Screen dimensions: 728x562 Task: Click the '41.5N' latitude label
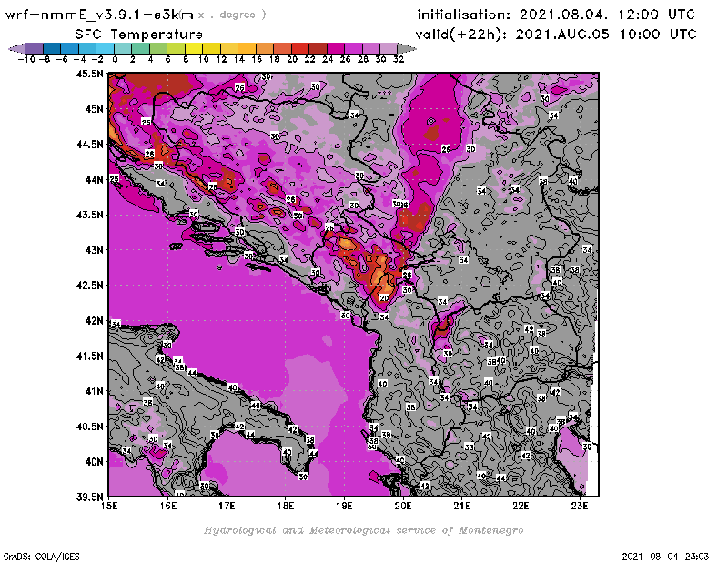pos(89,356)
